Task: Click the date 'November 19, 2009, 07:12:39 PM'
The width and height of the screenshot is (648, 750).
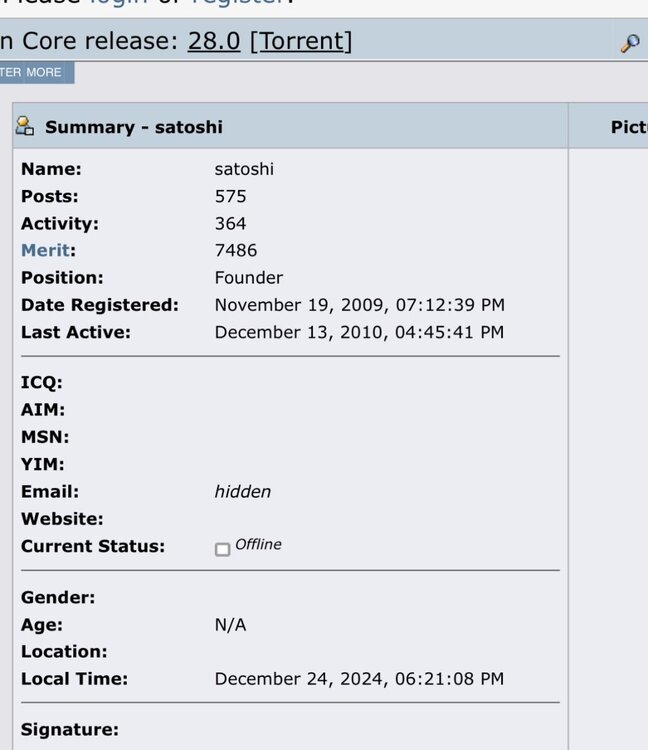Action: tap(360, 305)
